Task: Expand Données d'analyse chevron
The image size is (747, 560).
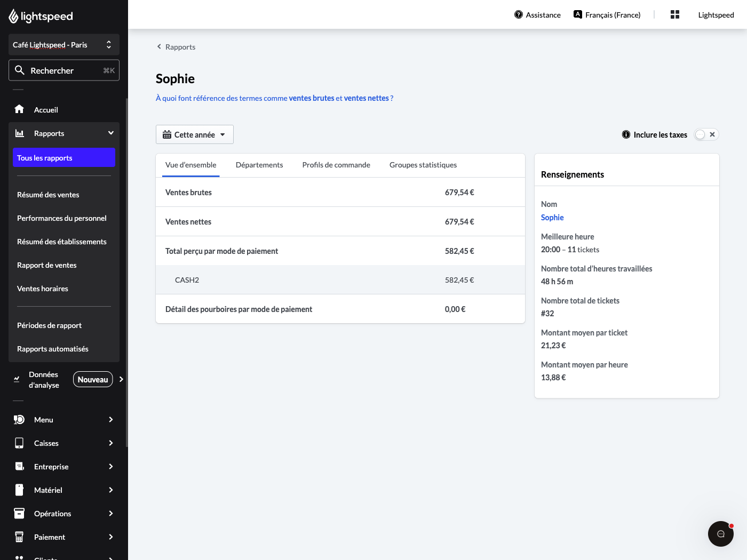Action: pyautogui.click(x=121, y=379)
